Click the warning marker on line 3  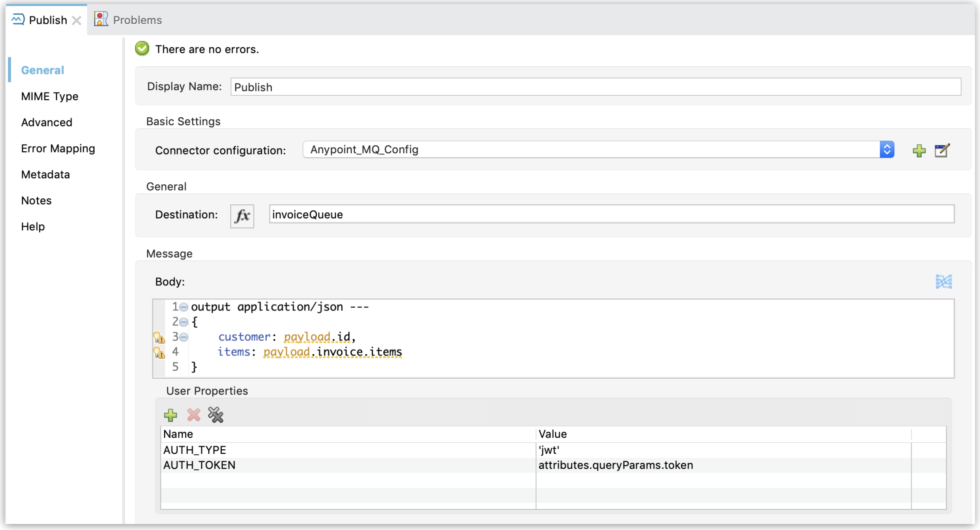click(159, 337)
